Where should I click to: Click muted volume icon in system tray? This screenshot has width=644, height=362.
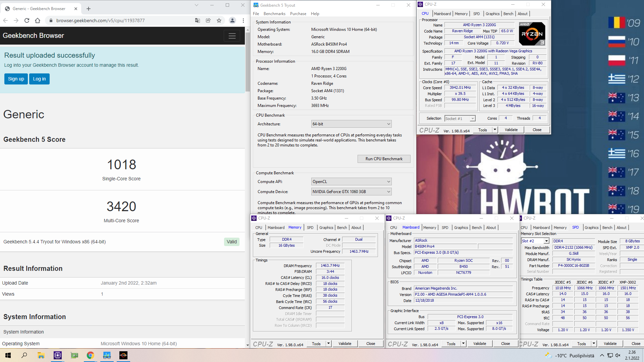click(x=618, y=355)
